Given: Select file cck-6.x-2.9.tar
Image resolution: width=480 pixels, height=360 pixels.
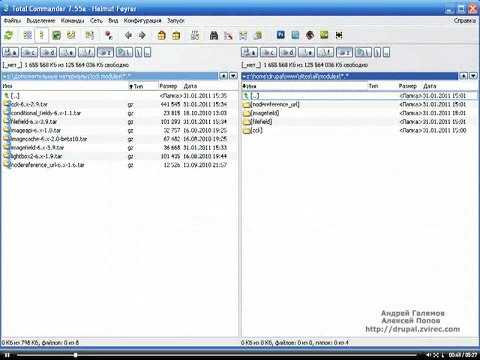Looking at the screenshot, I should click(29, 104).
